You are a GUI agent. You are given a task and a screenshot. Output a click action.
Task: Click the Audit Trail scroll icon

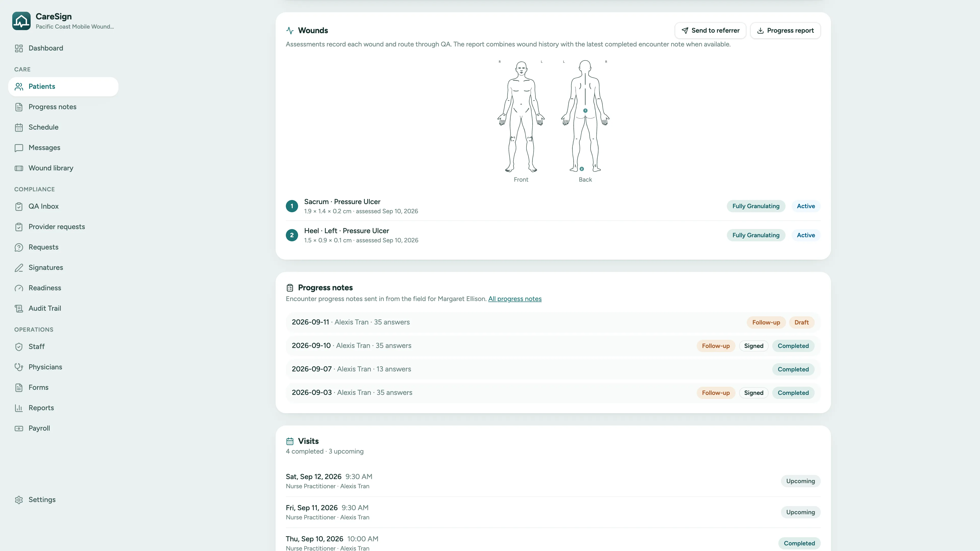click(x=19, y=308)
